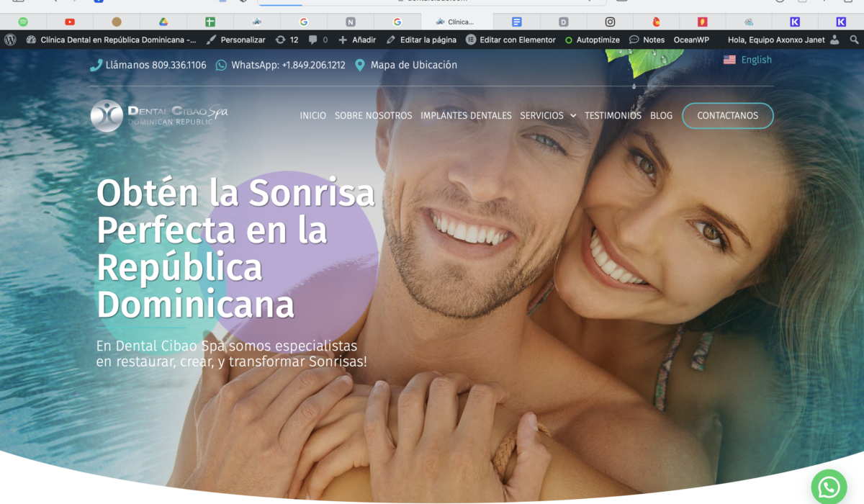Open the Hola, Equipo Axonxo Janet account menu
The width and height of the screenshot is (864, 504).
click(x=783, y=40)
